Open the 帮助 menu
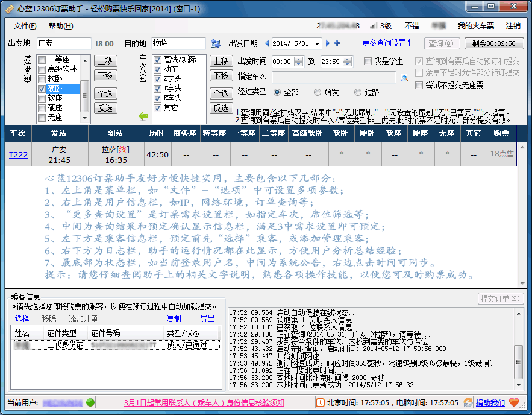 point(61,26)
